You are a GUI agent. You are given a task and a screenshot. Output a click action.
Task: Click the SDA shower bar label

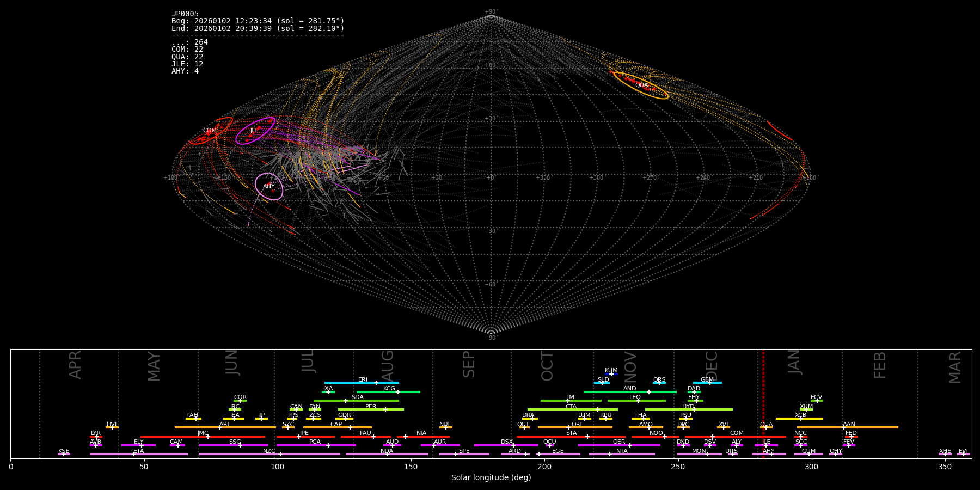358,397
